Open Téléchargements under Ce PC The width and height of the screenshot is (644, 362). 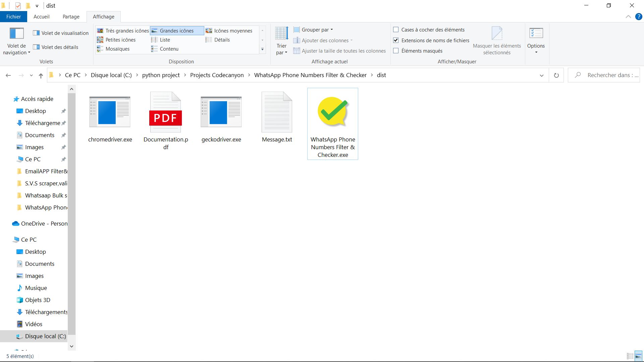pyautogui.click(x=42, y=312)
